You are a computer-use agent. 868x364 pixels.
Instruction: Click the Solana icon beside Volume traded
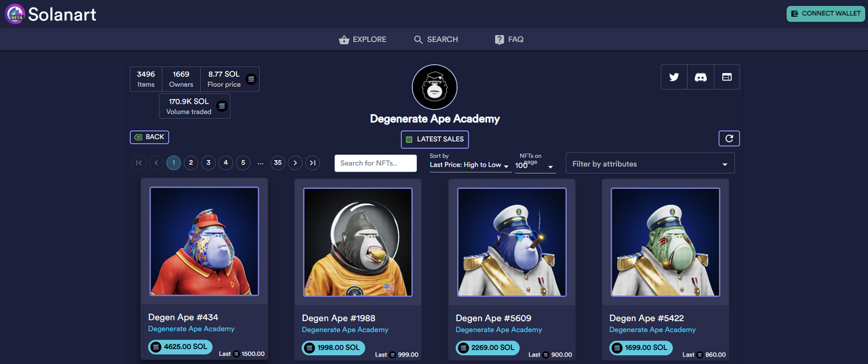click(x=222, y=106)
